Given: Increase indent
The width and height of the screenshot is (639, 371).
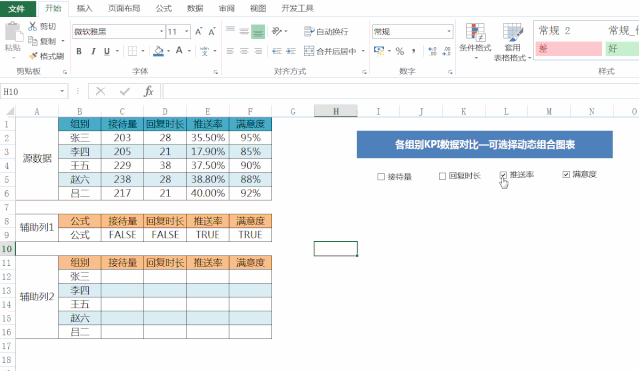Looking at the screenshot, I should point(291,51).
